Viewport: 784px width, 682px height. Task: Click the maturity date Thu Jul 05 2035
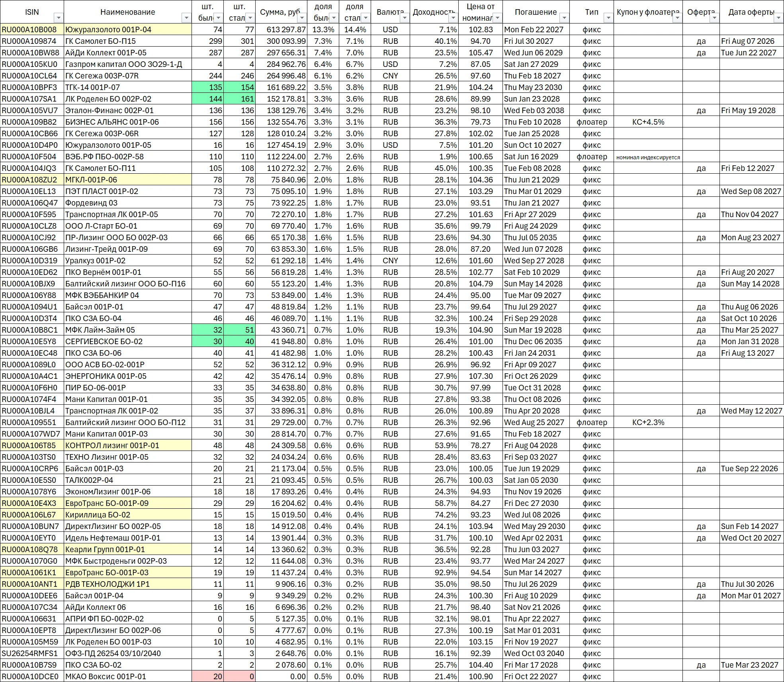536,237
